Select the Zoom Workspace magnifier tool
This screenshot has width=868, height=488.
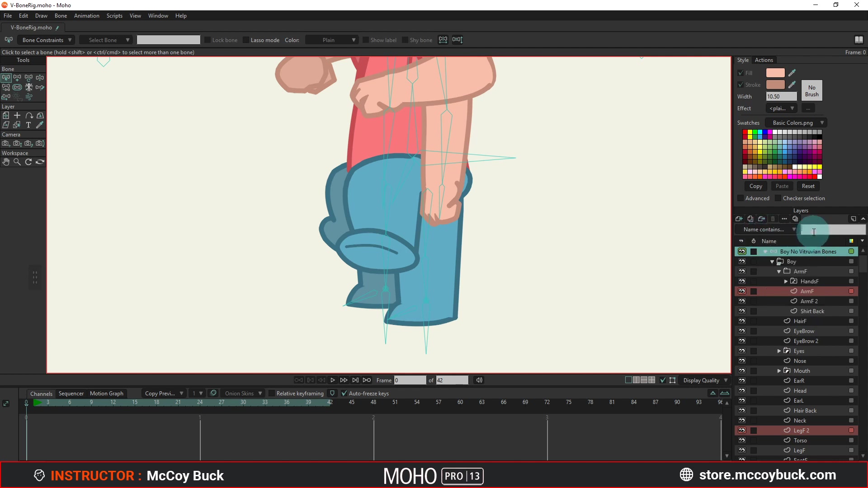click(x=17, y=162)
